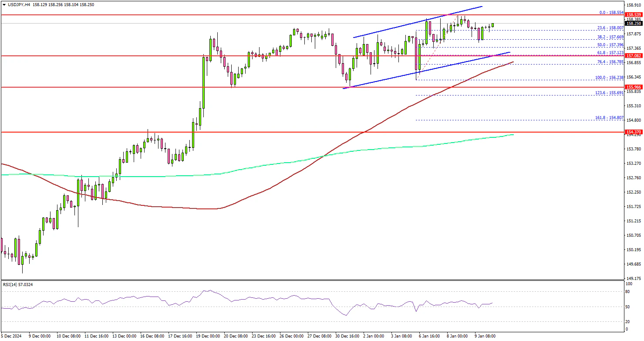Image resolution: width=644 pixels, height=341 pixels.
Task: Click the red 155.966 support price label
Action: pyautogui.click(x=633, y=87)
